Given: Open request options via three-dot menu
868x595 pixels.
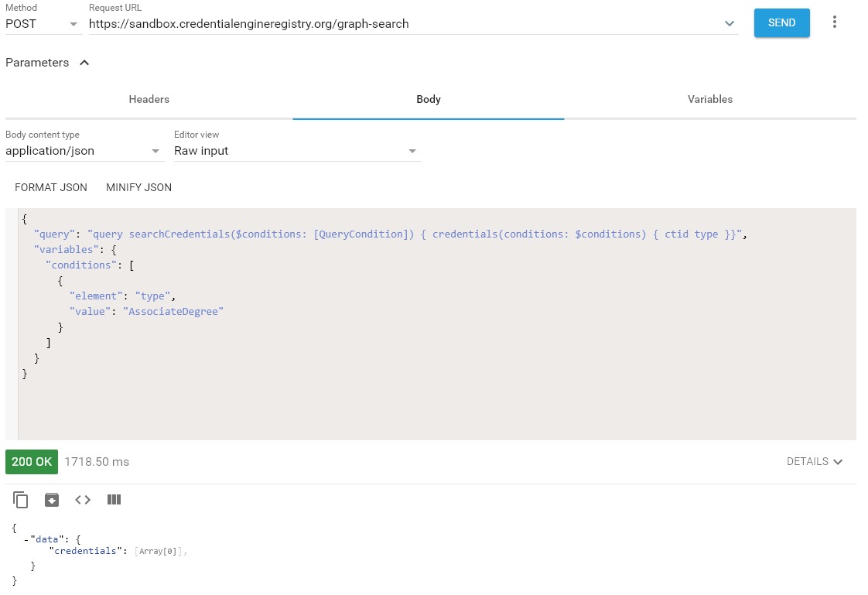Looking at the screenshot, I should pyautogui.click(x=835, y=22).
